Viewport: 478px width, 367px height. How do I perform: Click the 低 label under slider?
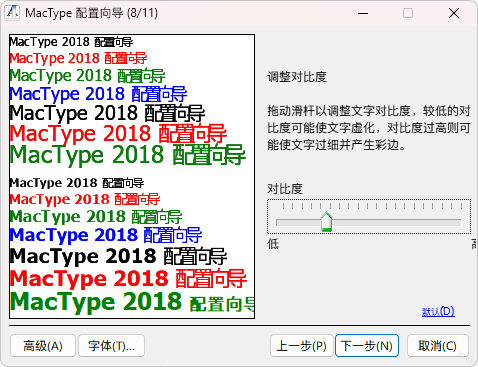tap(273, 244)
